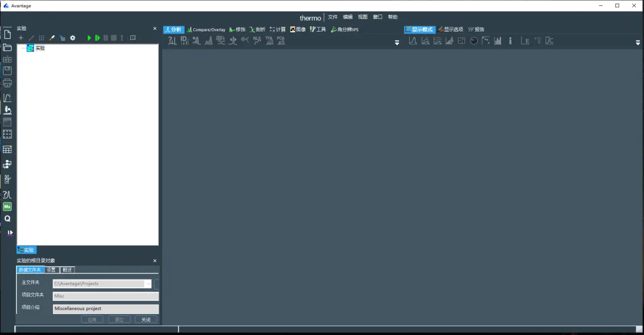Click the dotted grid icon in experiment toolbar
The height and width of the screenshot is (335, 644).
42,38
